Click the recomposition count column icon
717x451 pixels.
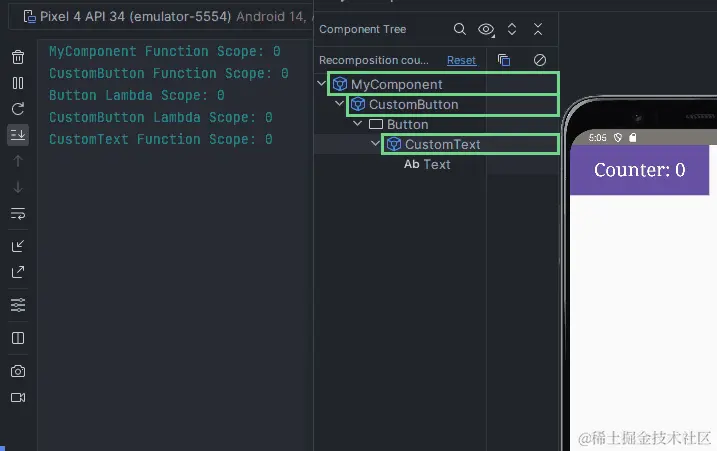(504, 60)
